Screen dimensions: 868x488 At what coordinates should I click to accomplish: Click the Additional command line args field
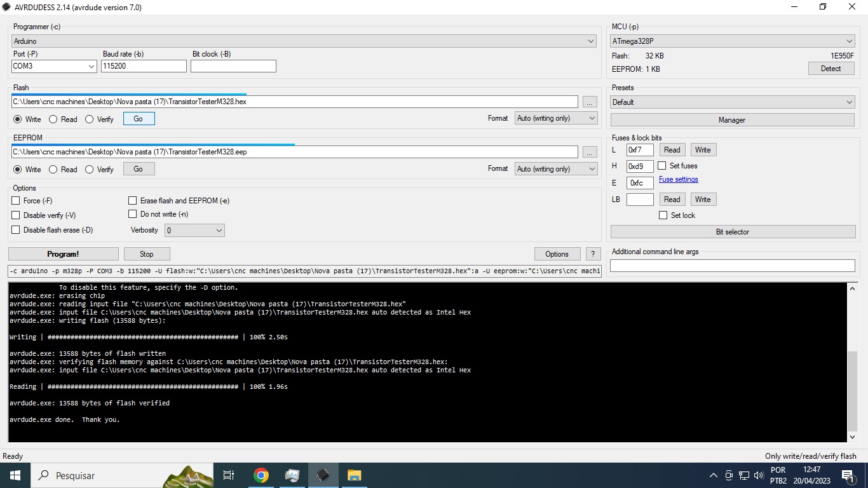pyautogui.click(x=733, y=266)
